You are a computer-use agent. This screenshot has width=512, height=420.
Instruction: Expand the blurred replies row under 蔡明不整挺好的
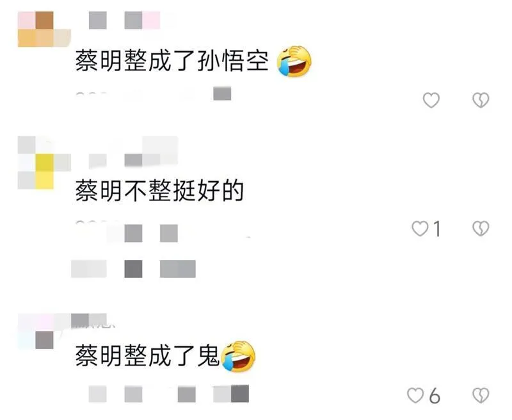133,269
